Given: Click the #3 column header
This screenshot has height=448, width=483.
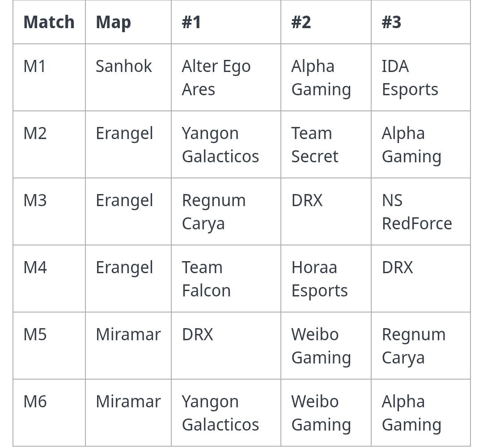Looking at the screenshot, I should 391,22.
